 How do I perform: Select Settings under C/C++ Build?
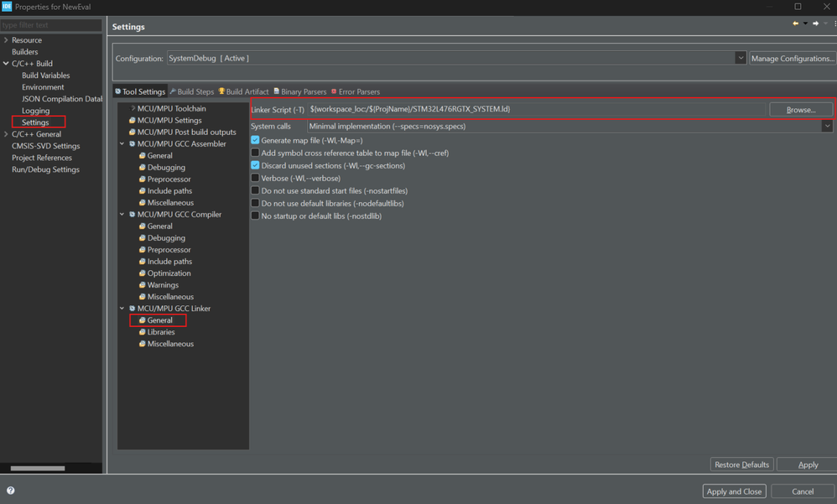pos(35,122)
